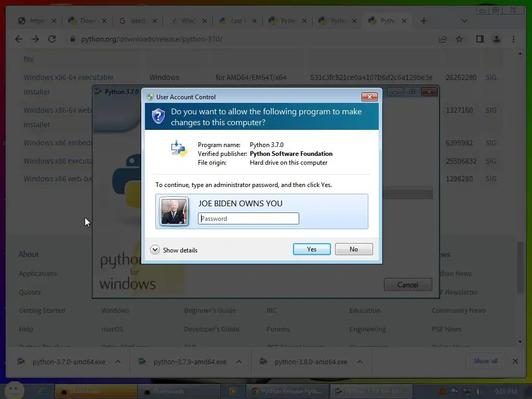Screen dimensions: 532x399
Task: Click the page scrollbar up arrow
Action: coord(520,54)
